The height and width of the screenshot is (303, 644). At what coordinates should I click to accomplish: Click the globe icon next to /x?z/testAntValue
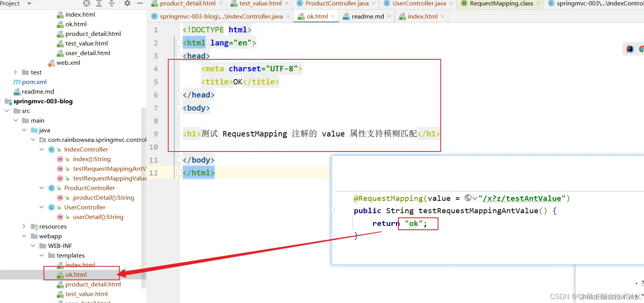tap(468, 198)
